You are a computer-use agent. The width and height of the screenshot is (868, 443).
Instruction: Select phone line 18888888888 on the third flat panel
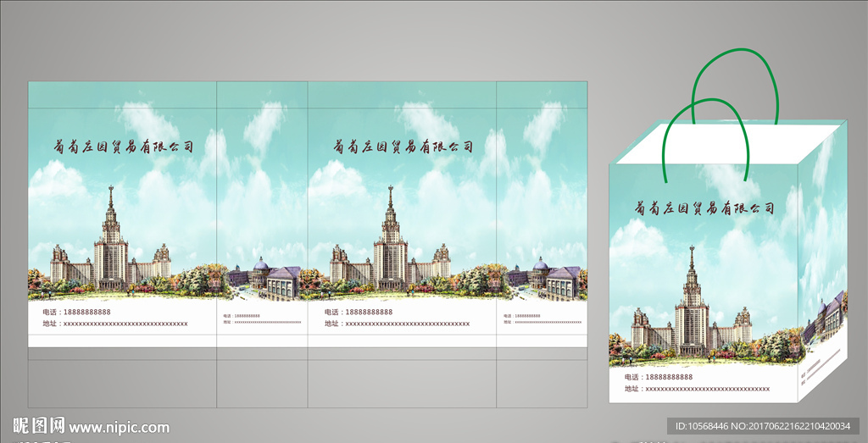coord(359,312)
